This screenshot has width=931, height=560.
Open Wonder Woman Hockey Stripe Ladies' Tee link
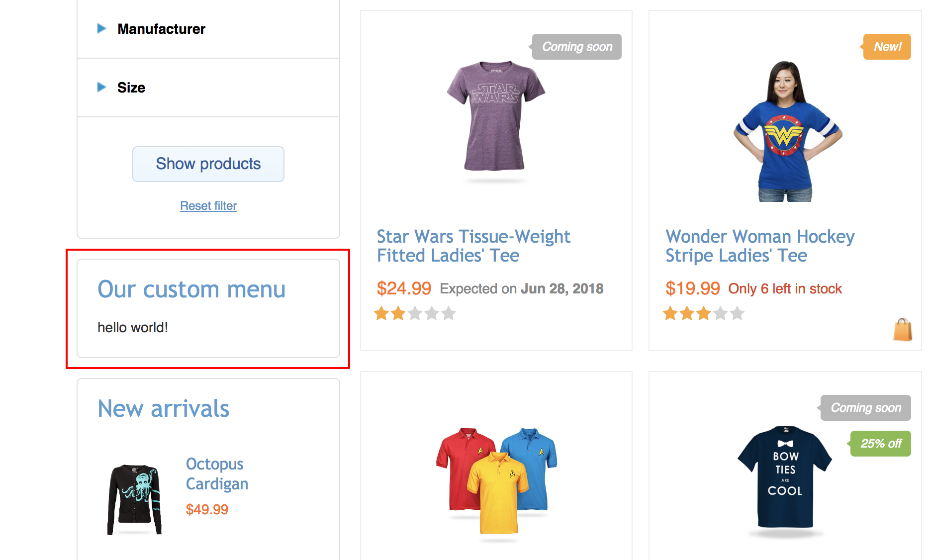(x=759, y=246)
